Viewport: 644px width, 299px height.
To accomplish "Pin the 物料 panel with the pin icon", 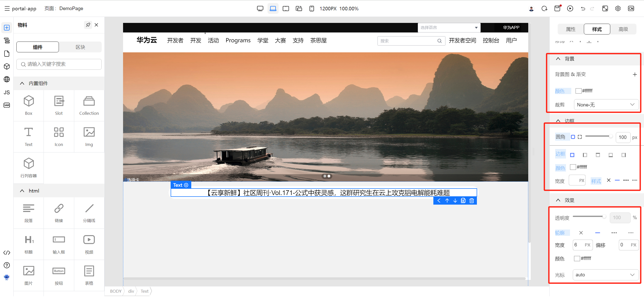I will (x=88, y=25).
